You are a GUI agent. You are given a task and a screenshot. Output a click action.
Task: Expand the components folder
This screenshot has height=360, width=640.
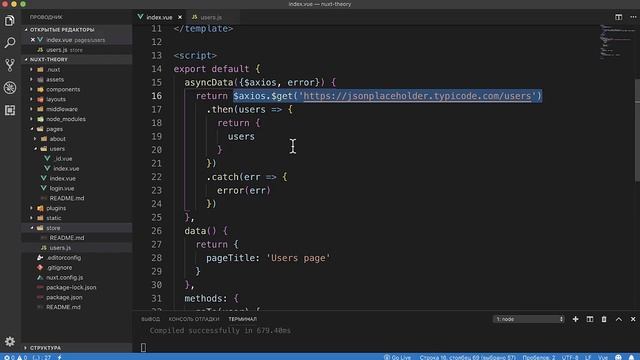(x=63, y=89)
